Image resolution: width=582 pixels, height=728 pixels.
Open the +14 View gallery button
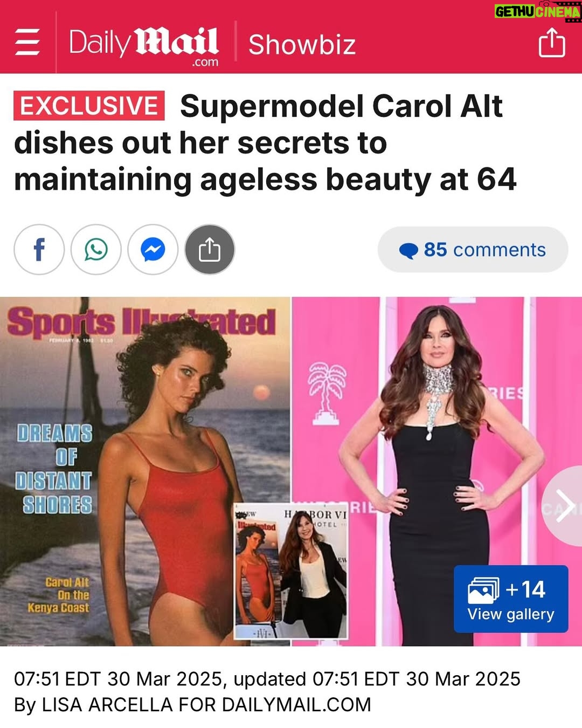[x=511, y=599]
